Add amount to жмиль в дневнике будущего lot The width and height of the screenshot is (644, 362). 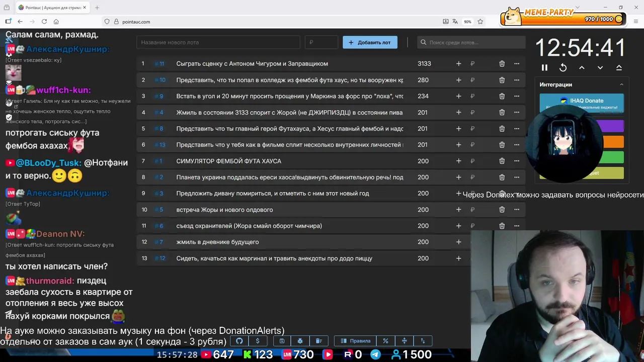click(458, 242)
